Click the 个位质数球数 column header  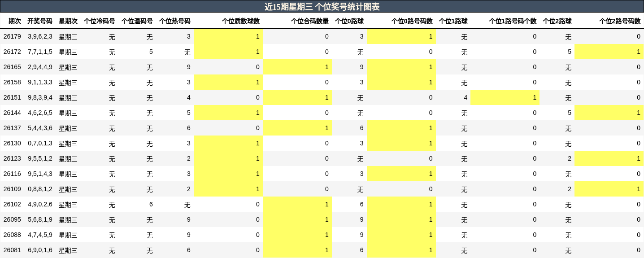(241, 21)
